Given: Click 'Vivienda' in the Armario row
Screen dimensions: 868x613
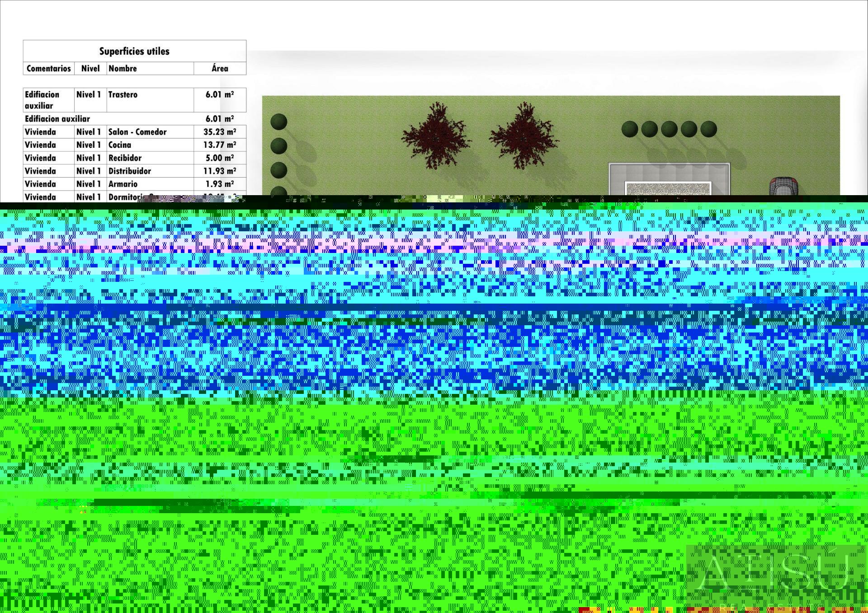Looking at the screenshot, I should [x=40, y=184].
